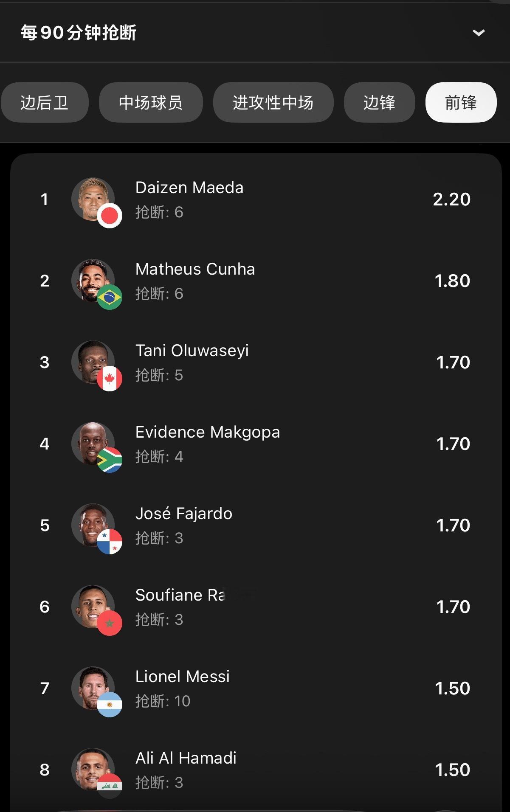
Task: Tap the Brazil flag icon beside Cunha
Action: (110, 297)
